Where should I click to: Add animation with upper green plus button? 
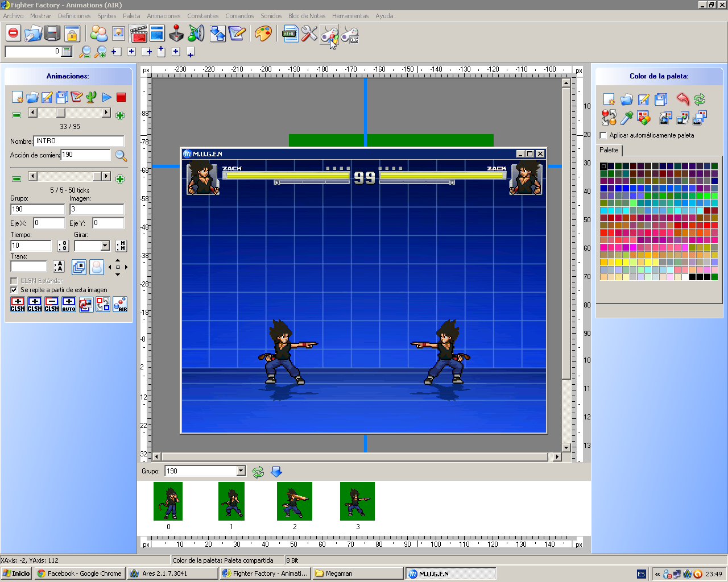pos(120,115)
